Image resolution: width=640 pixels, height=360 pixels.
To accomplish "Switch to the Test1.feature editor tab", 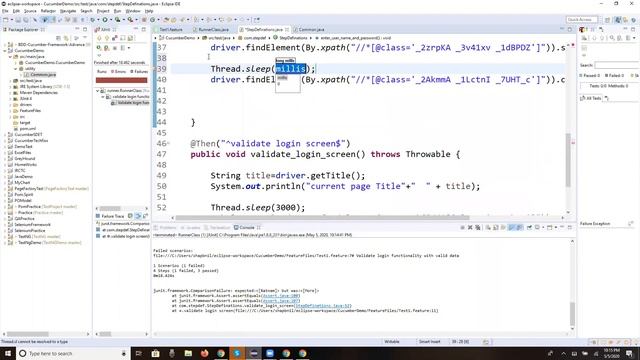I will [170, 29].
